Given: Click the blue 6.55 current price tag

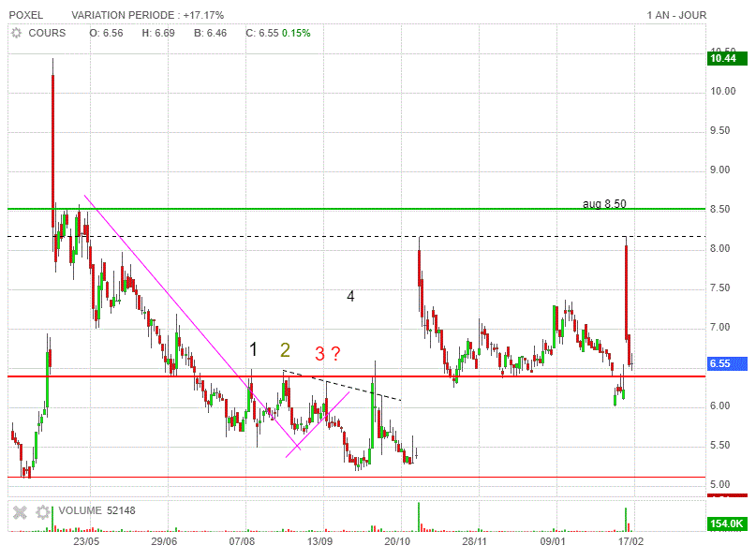Looking at the screenshot, I should pos(727,364).
